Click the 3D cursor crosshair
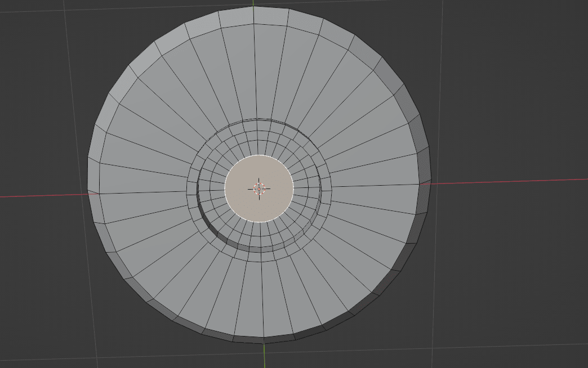The width and height of the screenshot is (588, 368). 259,189
